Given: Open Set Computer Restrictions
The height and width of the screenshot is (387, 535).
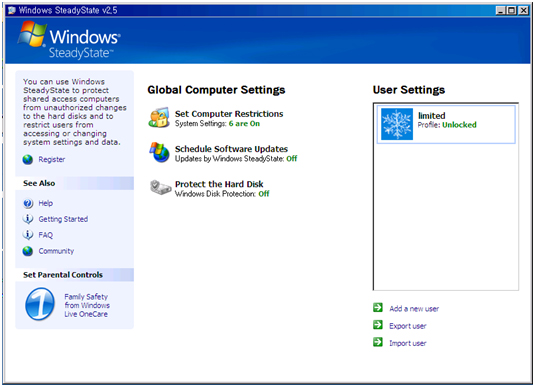Looking at the screenshot, I should 229,114.
